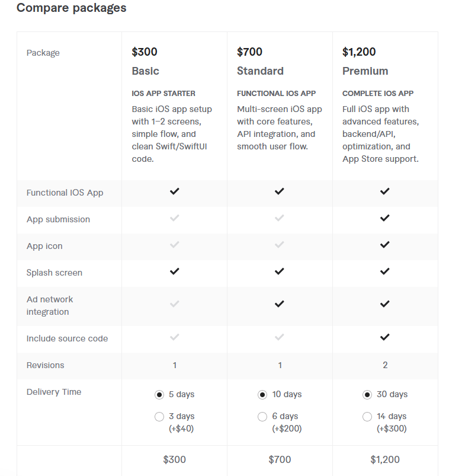This screenshot has height=476, width=449.
Task: Select 3 days delivery for Basic
Action: tap(159, 417)
